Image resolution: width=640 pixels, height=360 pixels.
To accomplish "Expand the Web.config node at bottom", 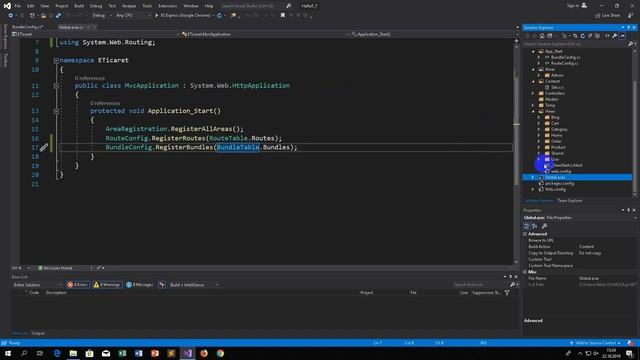I will [x=533, y=189].
